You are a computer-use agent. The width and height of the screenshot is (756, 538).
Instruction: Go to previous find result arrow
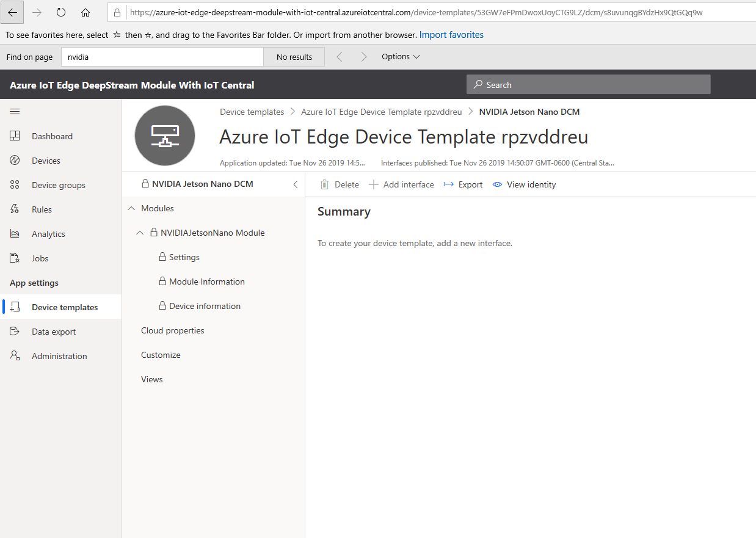(x=340, y=57)
